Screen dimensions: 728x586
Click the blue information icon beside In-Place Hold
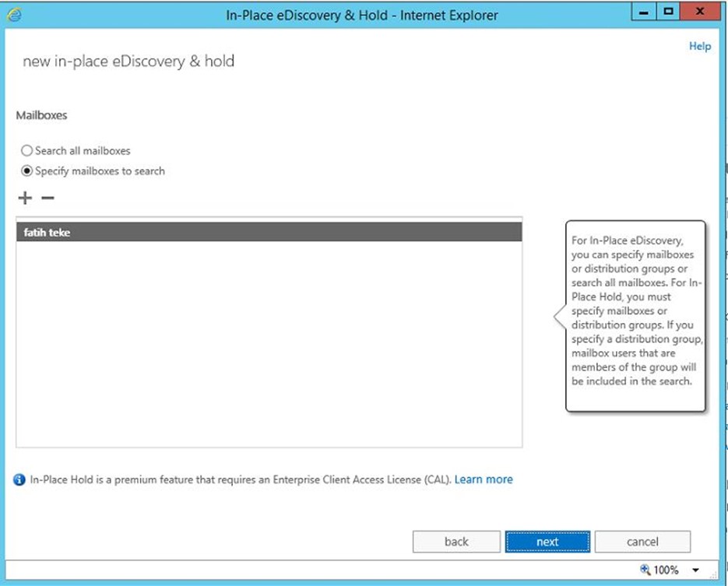coord(19,479)
